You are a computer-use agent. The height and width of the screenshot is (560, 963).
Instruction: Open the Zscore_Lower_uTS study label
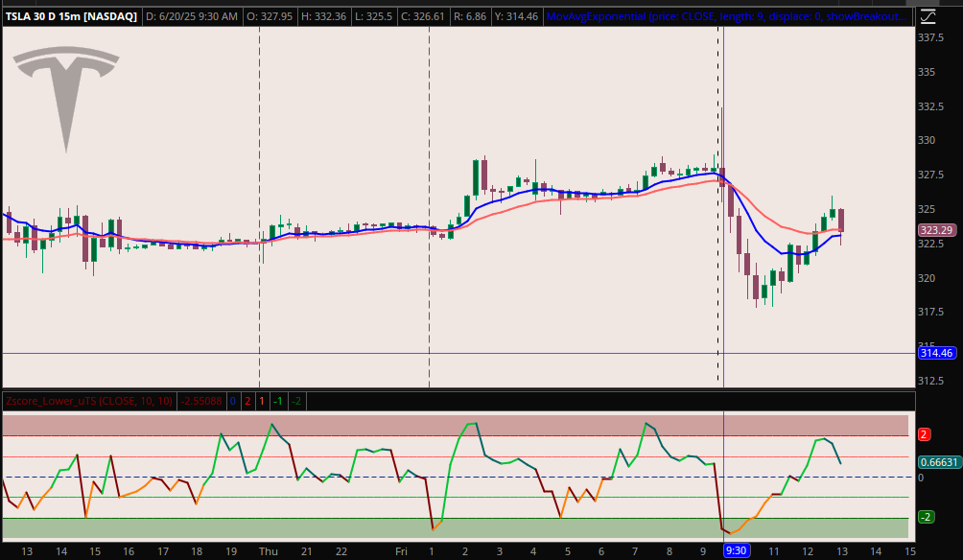pos(89,401)
